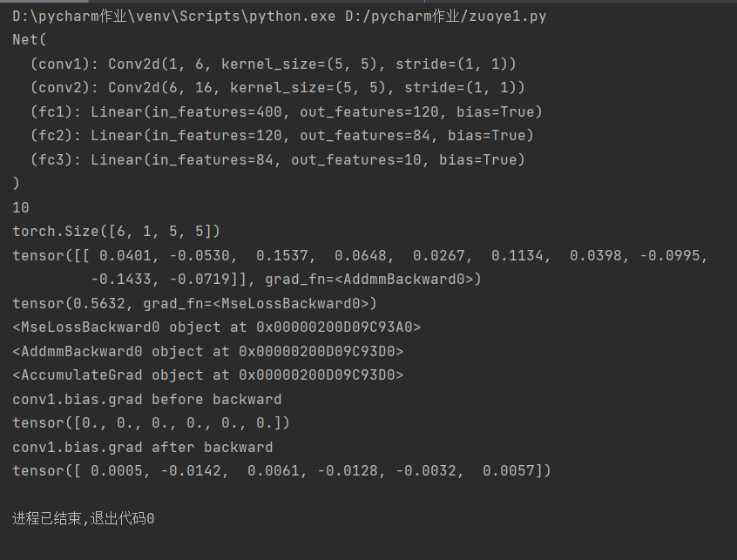Click the all-zeros tensor output line
Image resolution: width=737 pixels, height=560 pixels.
[x=151, y=423]
